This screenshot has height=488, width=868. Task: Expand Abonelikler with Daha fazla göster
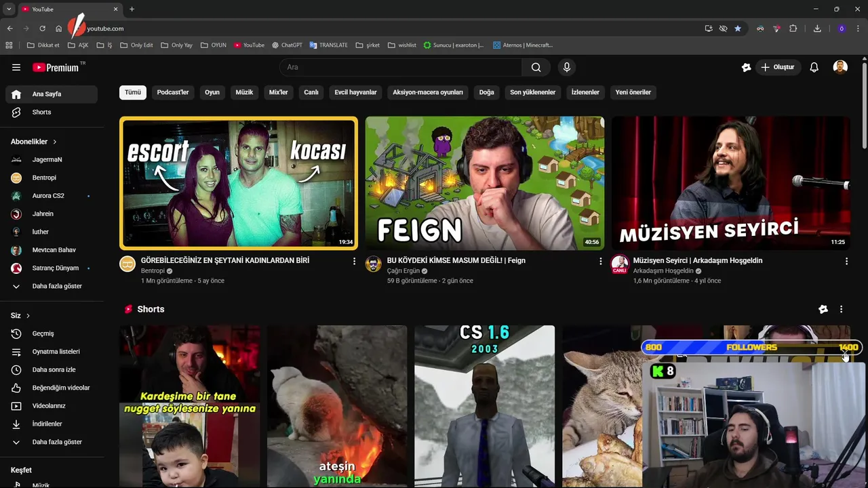pos(52,286)
